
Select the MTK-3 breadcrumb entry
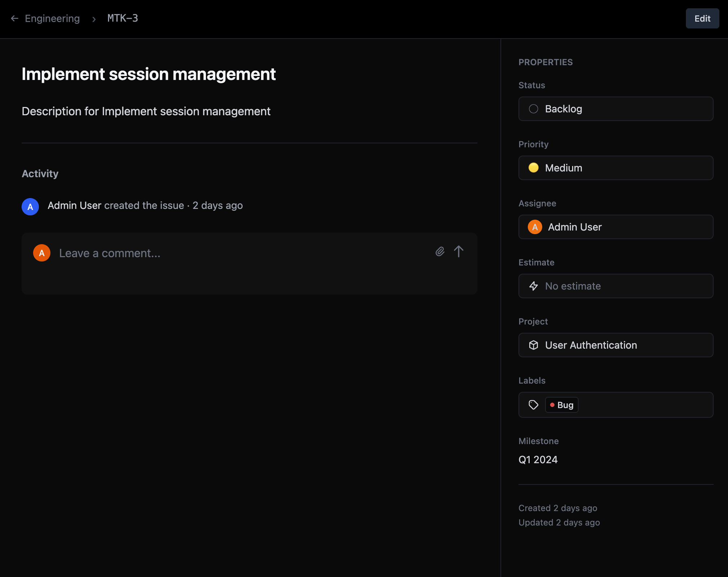[x=122, y=18]
